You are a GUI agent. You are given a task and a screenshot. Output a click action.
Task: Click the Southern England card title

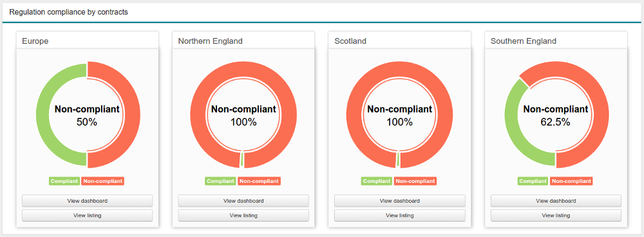[524, 41]
